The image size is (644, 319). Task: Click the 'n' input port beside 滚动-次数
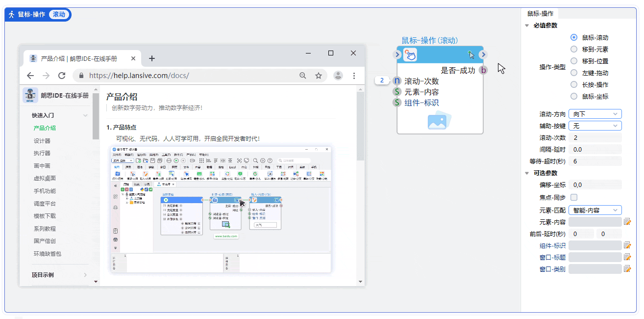[x=397, y=81]
